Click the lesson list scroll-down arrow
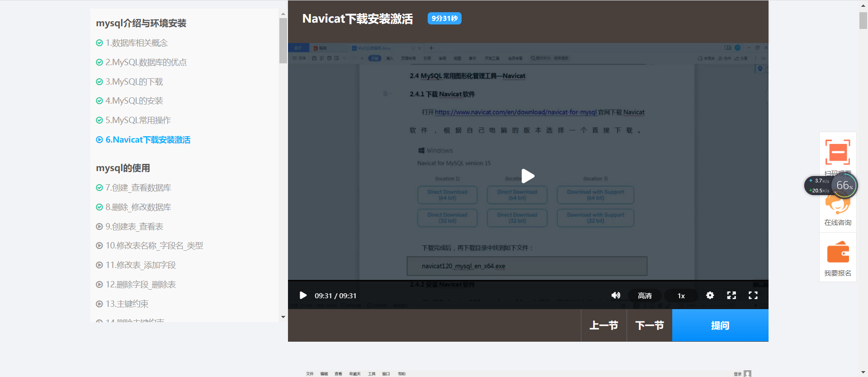The width and height of the screenshot is (868, 377). [x=283, y=317]
